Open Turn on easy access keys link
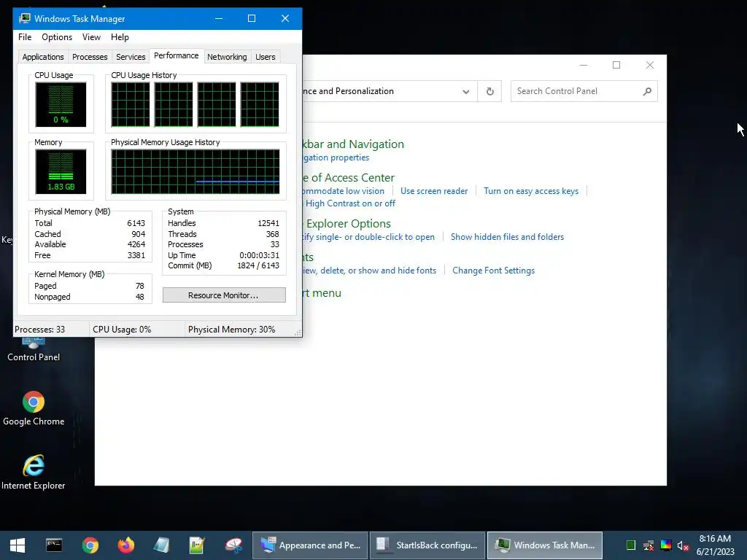Image resolution: width=747 pixels, height=560 pixels. tap(531, 191)
